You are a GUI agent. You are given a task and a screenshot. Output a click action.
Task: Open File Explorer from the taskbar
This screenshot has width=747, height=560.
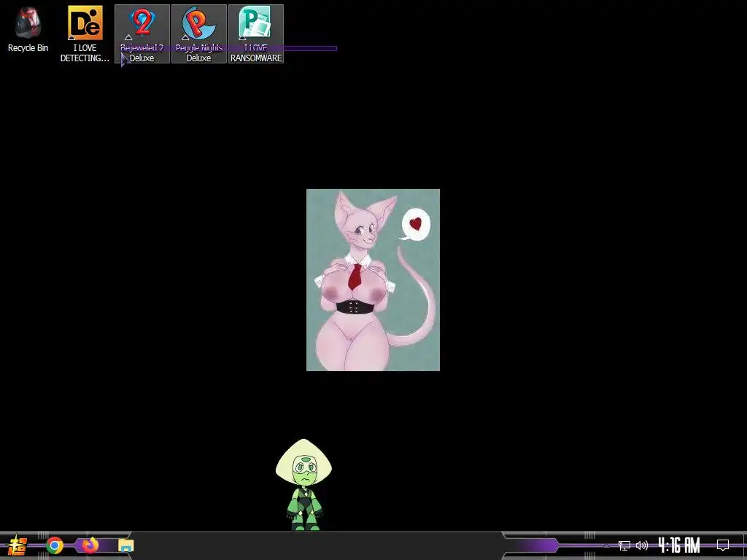point(126,545)
